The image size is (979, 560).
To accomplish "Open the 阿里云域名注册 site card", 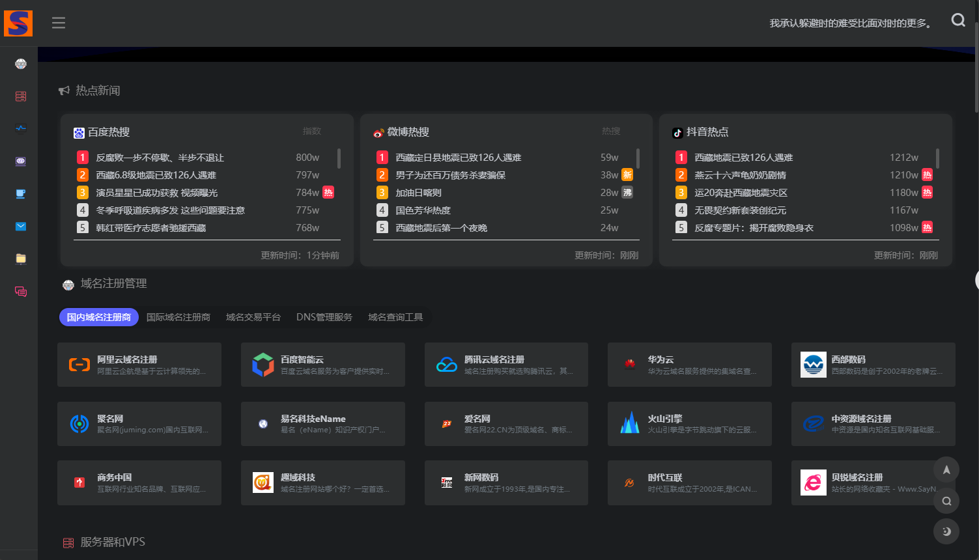I will pos(139,365).
